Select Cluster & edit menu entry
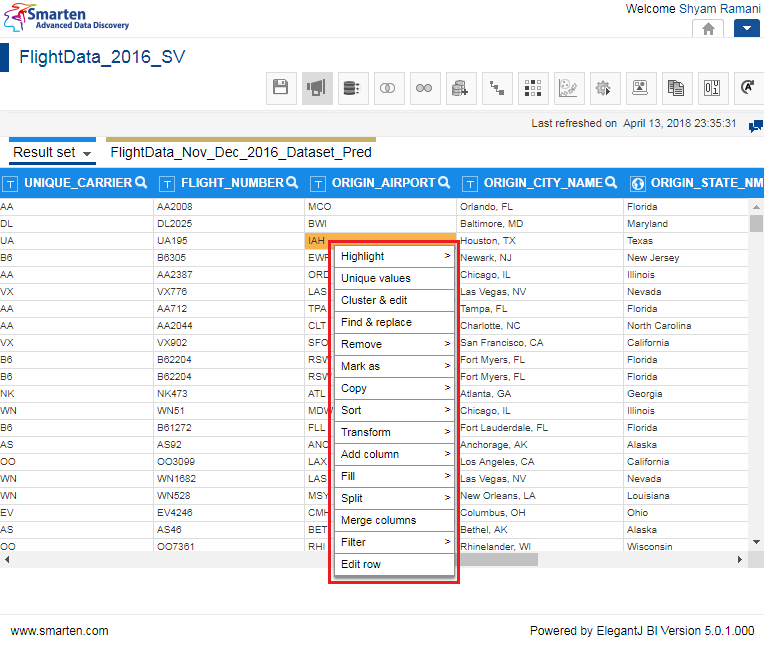 (x=394, y=300)
